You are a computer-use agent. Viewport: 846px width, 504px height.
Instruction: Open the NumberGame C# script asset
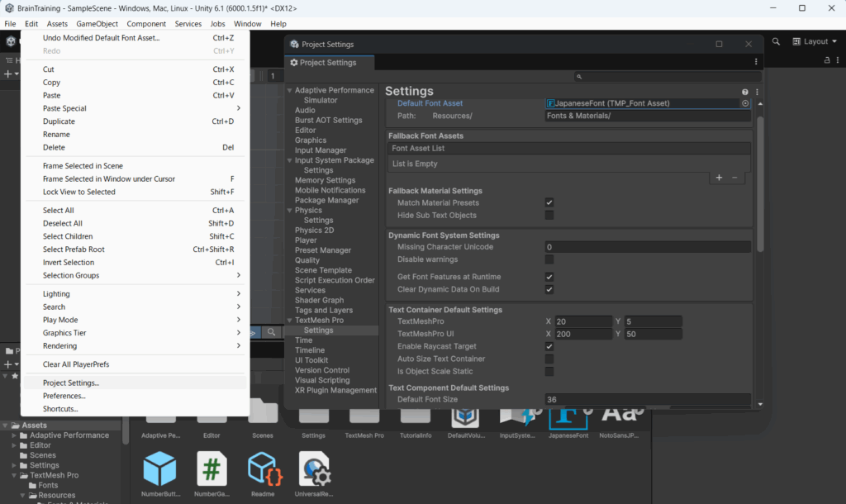[211, 468]
